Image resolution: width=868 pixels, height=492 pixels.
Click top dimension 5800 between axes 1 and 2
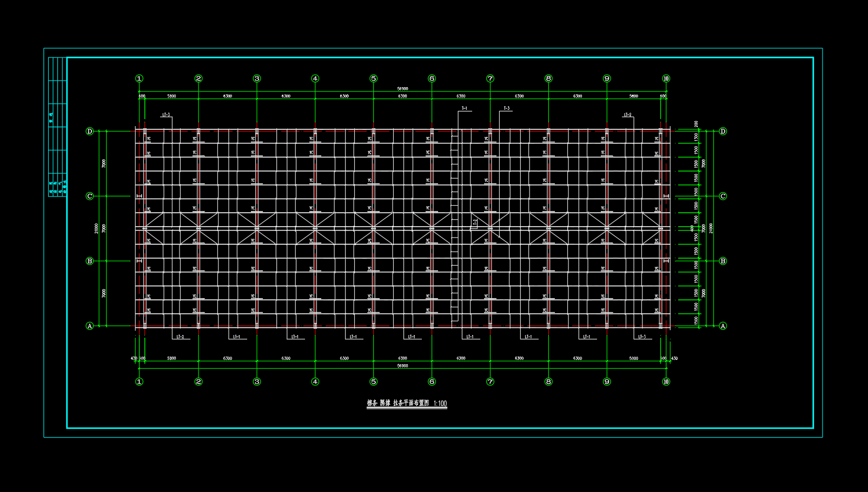[171, 96]
